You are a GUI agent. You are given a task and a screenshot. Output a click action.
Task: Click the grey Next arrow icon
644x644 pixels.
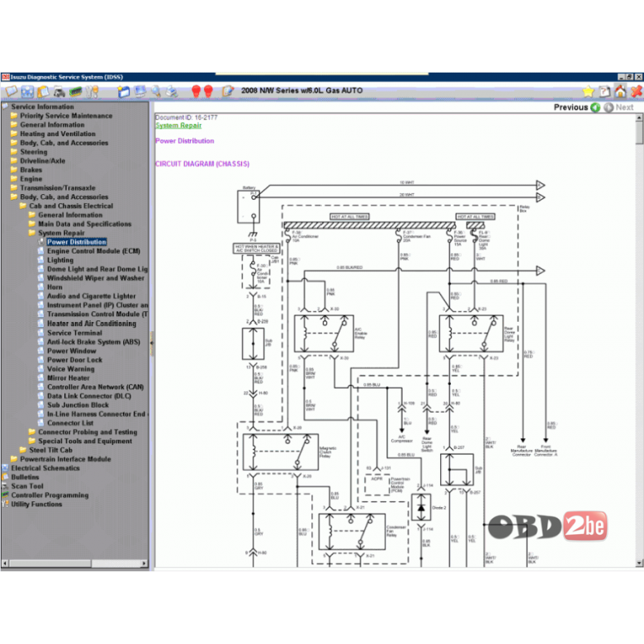tap(608, 107)
